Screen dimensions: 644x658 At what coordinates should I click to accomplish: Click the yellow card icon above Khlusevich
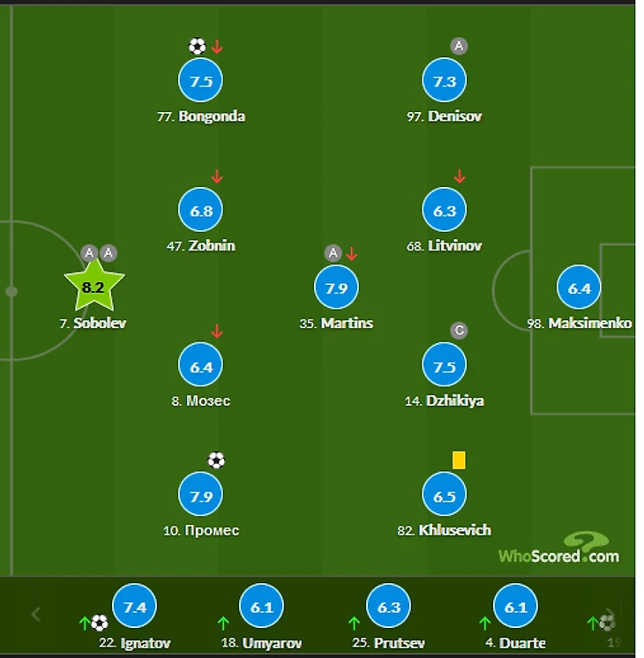459,460
